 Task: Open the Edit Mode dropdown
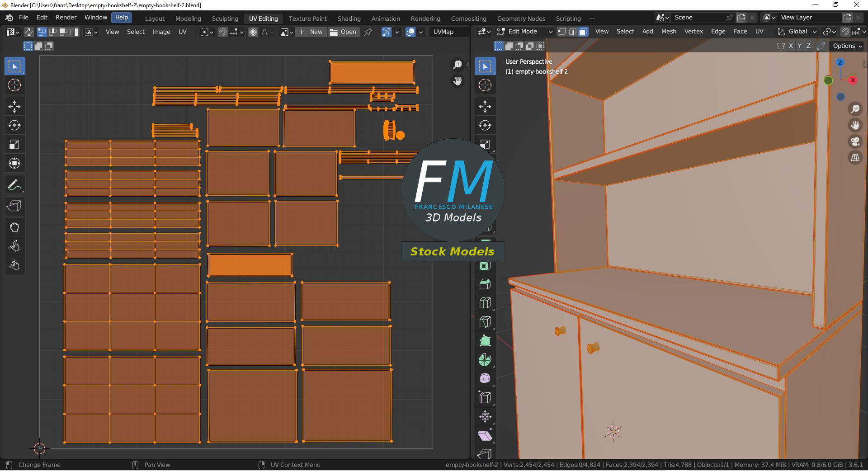524,32
